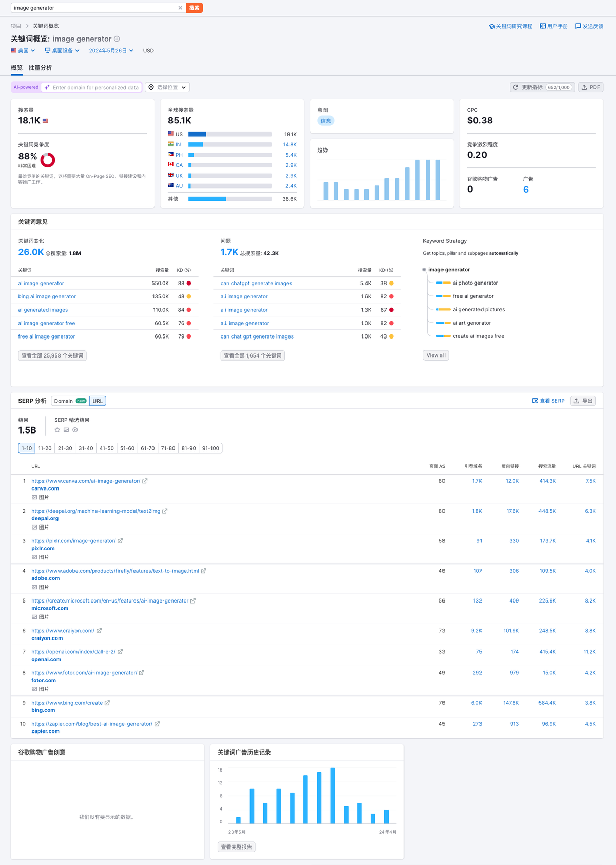Click 1.7K referring domains for canva.com
Image resolution: width=616 pixels, height=865 pixels.
[x=477, y=481]
